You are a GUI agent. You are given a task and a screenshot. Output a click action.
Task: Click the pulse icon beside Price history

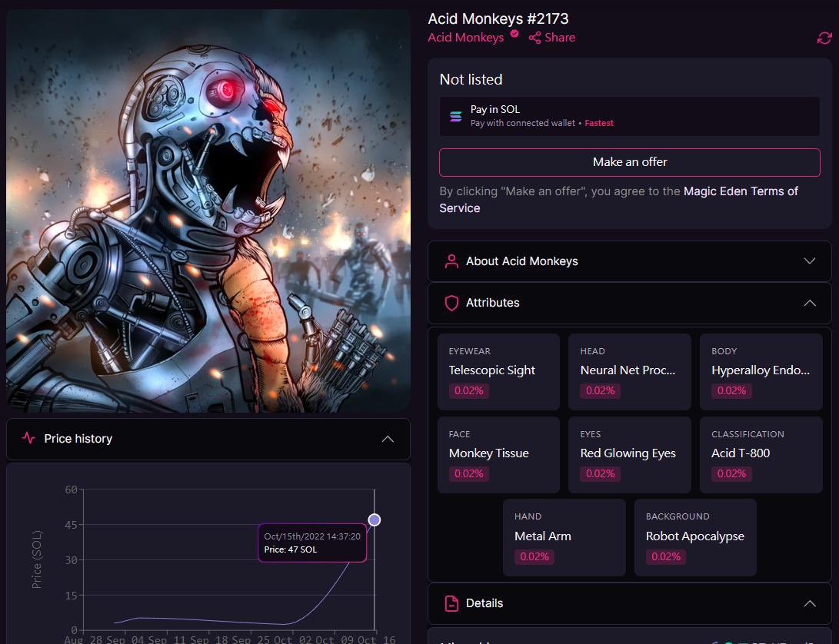click(x=29, y=438)
